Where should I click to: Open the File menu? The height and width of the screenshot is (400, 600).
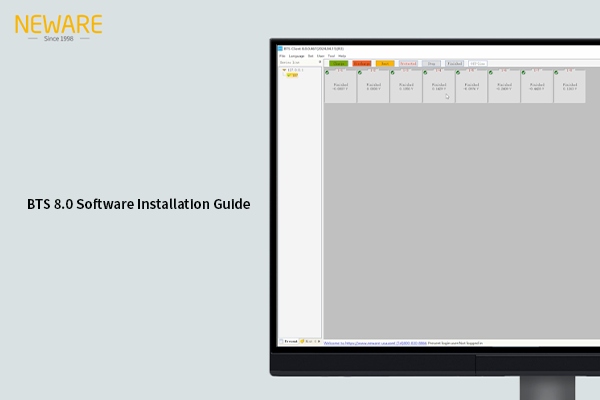(x=282, y=55)
